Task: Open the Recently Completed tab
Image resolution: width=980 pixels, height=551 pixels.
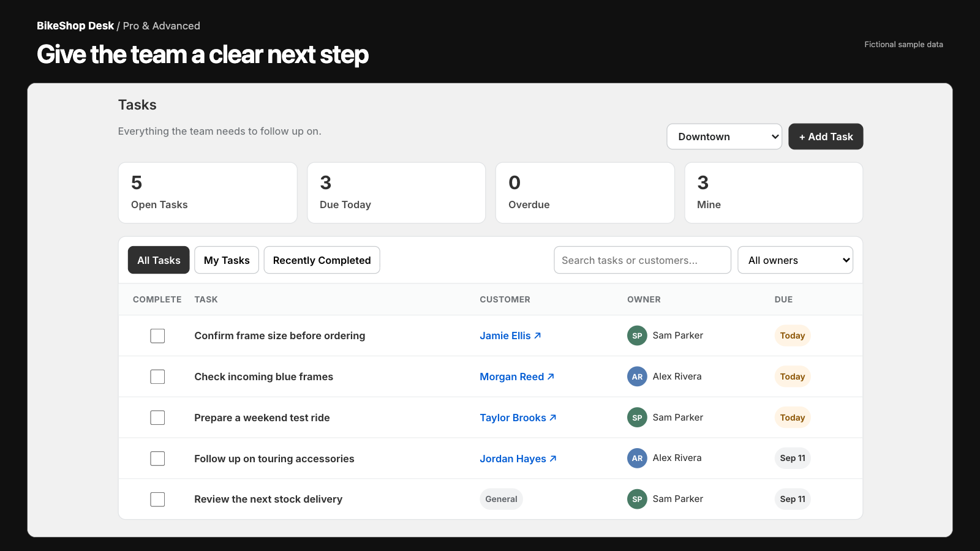Action: point(322,260)
